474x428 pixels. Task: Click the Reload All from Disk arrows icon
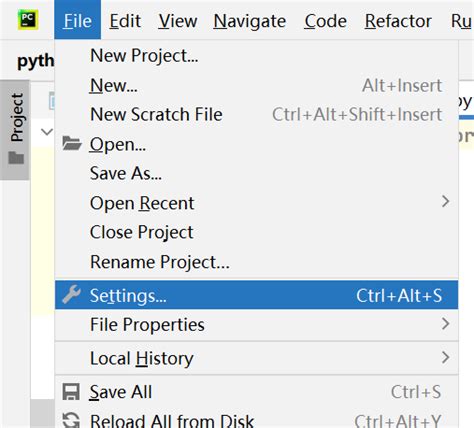point(71,420)
